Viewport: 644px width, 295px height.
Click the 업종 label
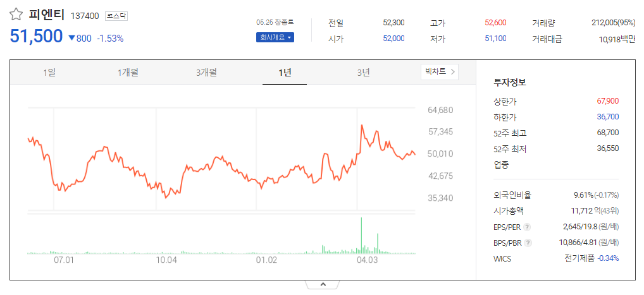[501, 165]
